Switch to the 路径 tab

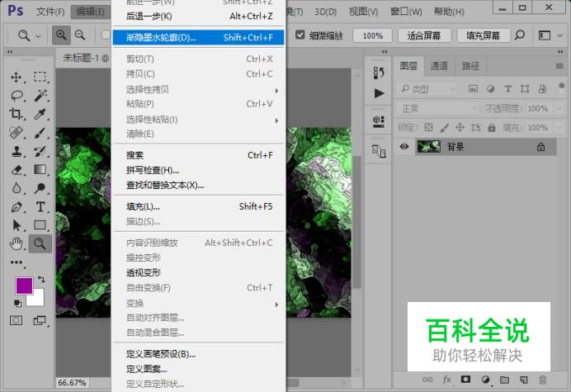[x=470, y=66]
